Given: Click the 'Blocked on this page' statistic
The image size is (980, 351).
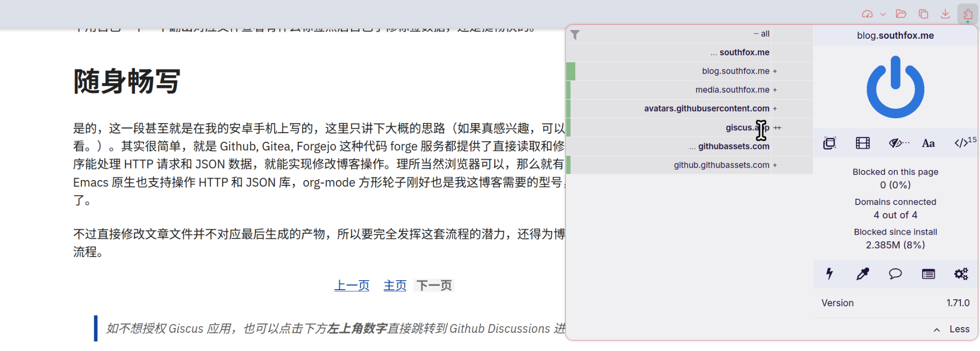Looking at the screenshot, I should 895,178.
